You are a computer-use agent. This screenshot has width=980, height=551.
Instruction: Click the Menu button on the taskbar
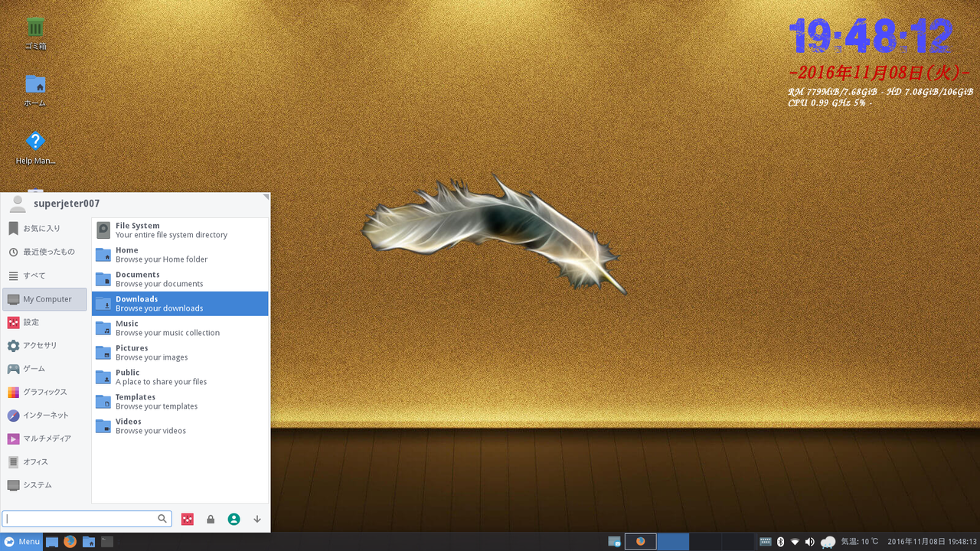click(21, 542)
